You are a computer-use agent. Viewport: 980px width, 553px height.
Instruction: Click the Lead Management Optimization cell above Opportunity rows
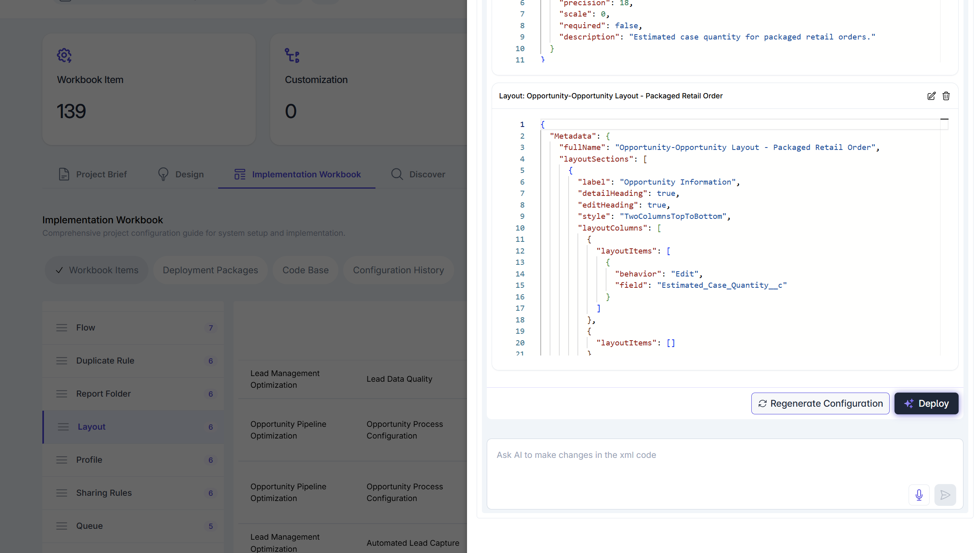pyautogui.click(x=285, y=379)
